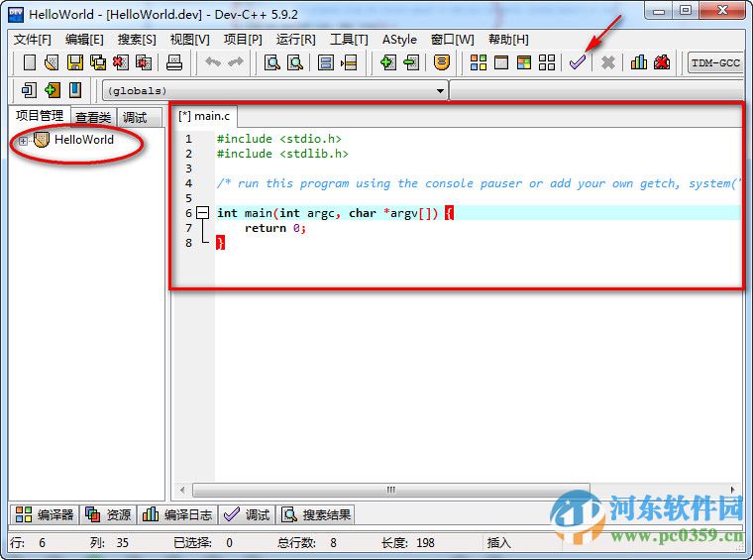Click the Go to function icon
The image size is (753, 560).
pyautogui.click(x=326, y=62)
